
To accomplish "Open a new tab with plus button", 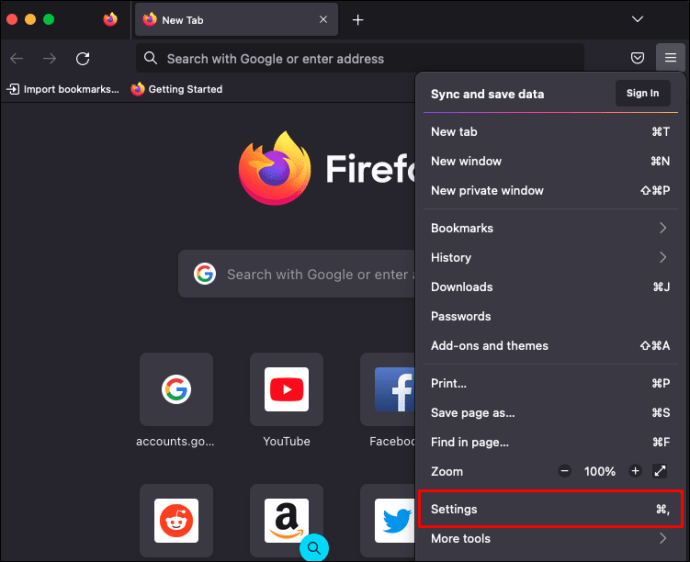I will [358, 20].
